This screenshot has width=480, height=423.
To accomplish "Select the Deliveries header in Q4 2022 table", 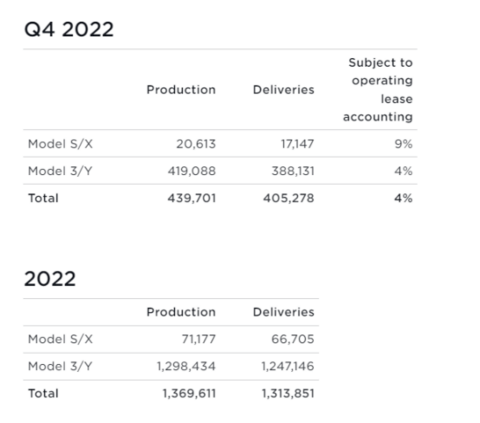I will (x=283, y=90).
